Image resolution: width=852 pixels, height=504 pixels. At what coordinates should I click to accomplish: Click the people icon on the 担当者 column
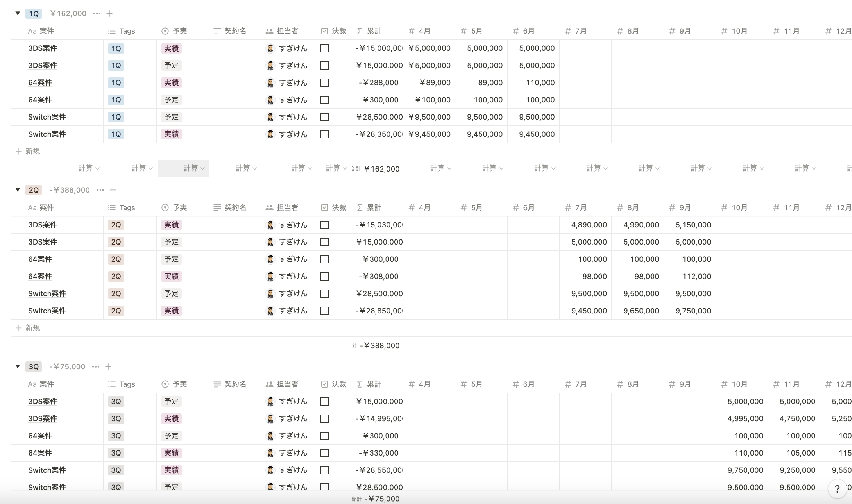point(269,31)
